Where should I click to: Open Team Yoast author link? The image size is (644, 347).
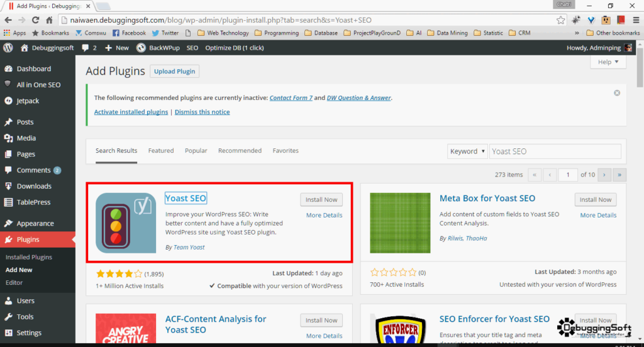(189, 247)
